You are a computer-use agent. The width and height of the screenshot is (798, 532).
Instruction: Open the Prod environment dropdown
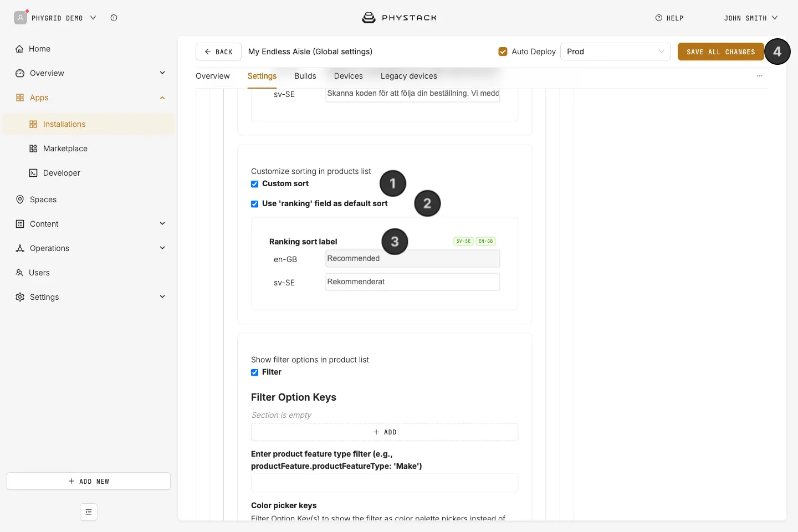(616, 52)
